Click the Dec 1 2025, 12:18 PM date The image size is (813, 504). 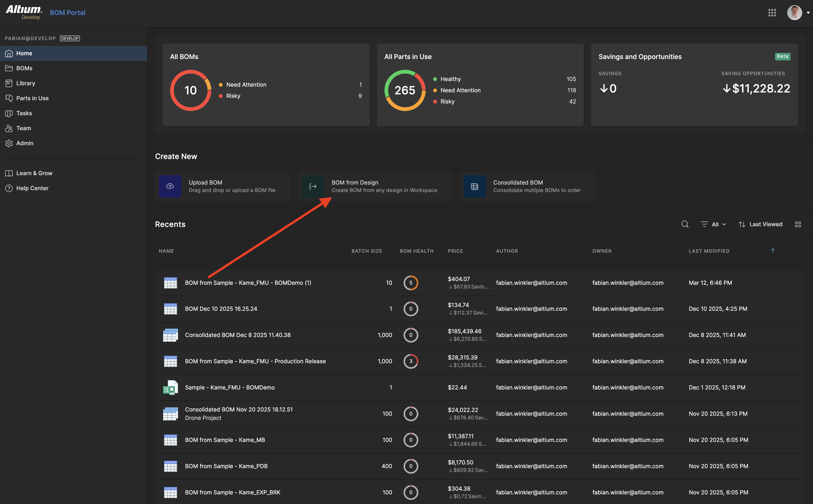(717, 387)
